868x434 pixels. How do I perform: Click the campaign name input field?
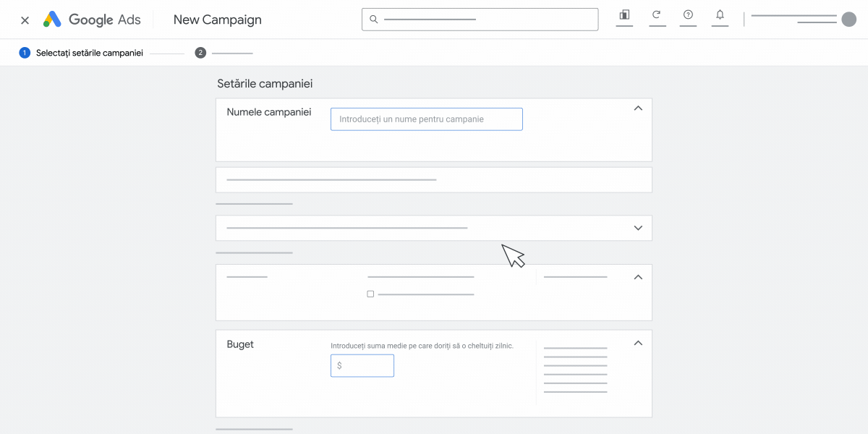(x=426, y=119)
